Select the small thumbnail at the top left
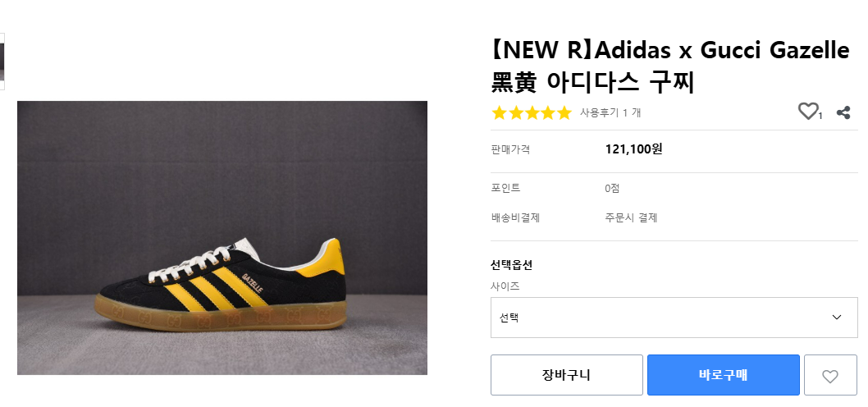The width and height of the screenshot is (868, 407). click(2, 61)
